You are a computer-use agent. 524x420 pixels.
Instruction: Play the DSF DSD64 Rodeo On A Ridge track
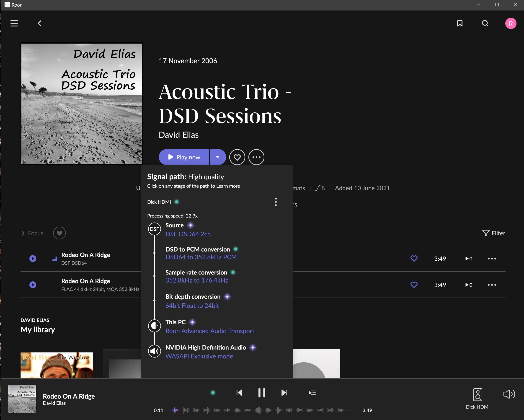coord(33,258)
